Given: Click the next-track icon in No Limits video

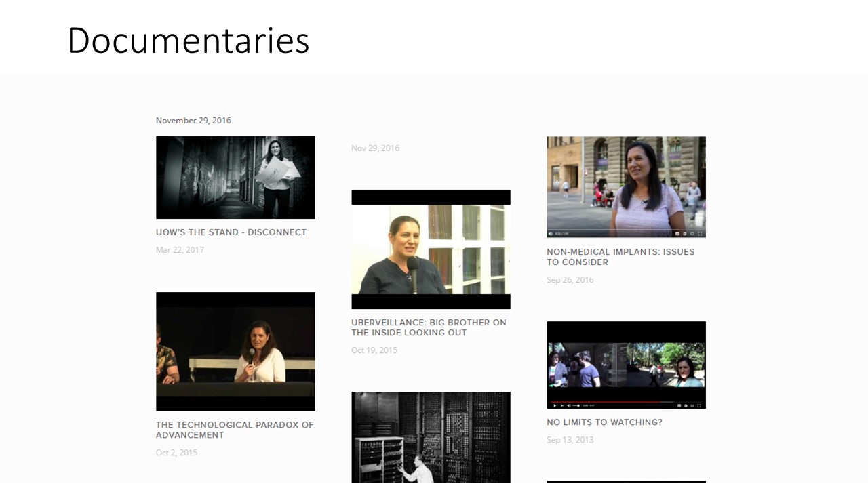Looking at the screenshot, I should pos(562,405).
